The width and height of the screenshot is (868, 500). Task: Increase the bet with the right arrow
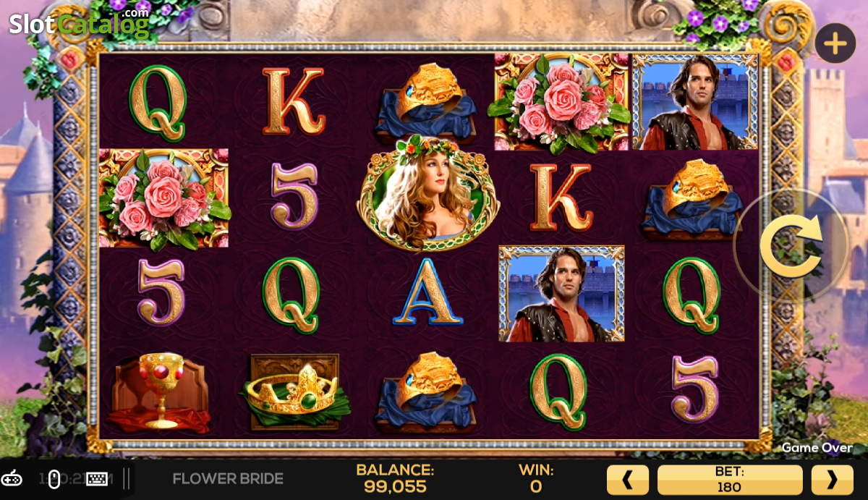tap(832, 479)
